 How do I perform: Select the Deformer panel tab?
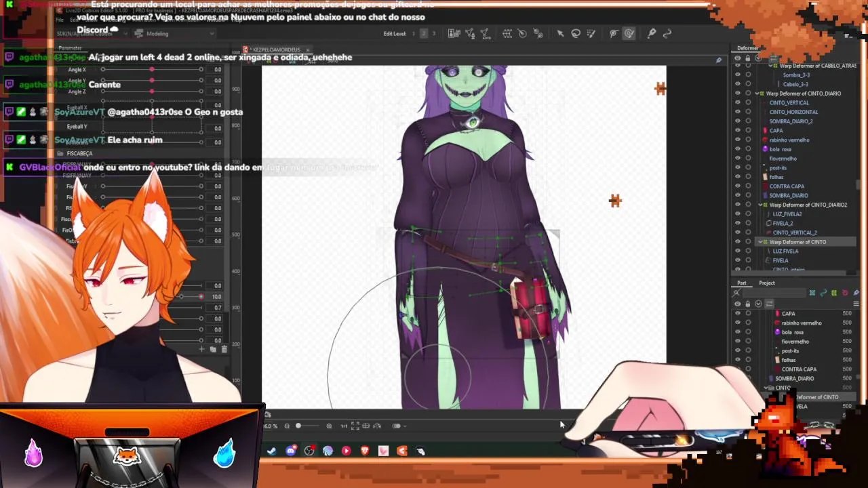pyautogui.click(x=748, y=48)
